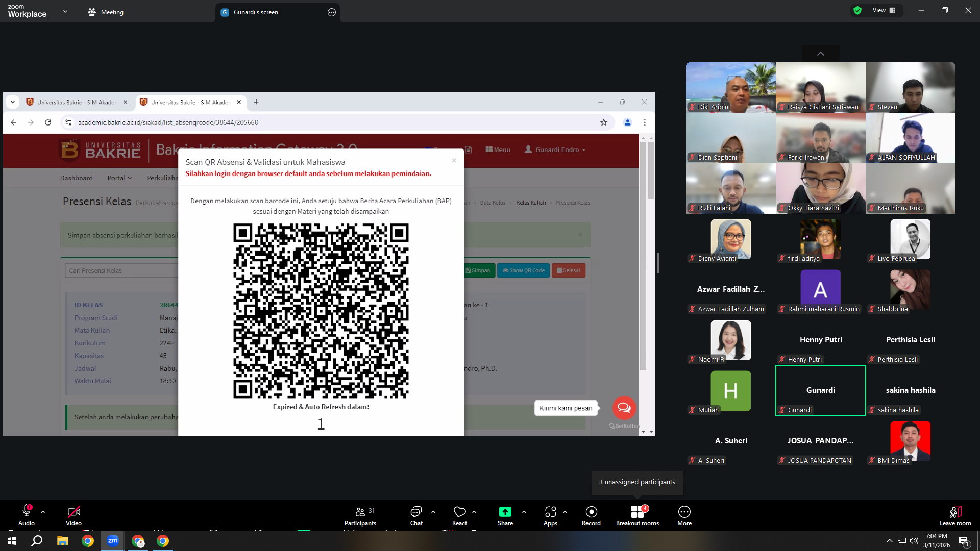Open the browser tab search dropdown
This screenshot has height=551, width=980.
point(13,102)
